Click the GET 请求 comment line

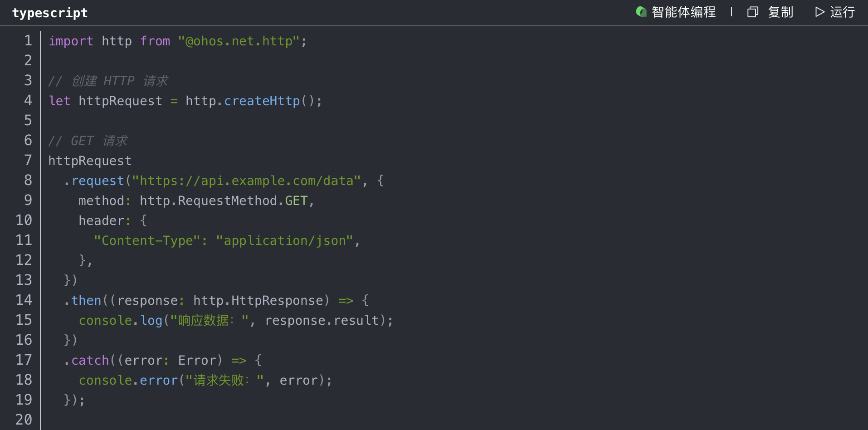tap(88, 141)
